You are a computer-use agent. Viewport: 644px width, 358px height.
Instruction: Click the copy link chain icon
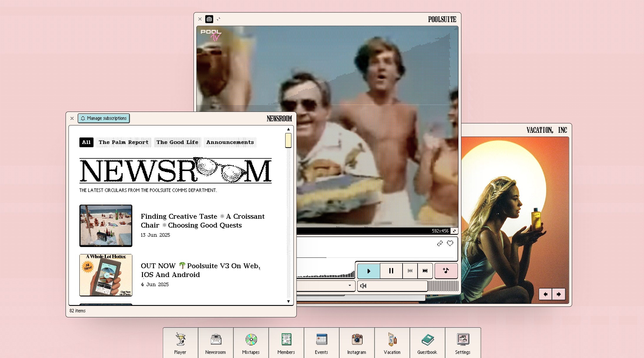(440, 243)
